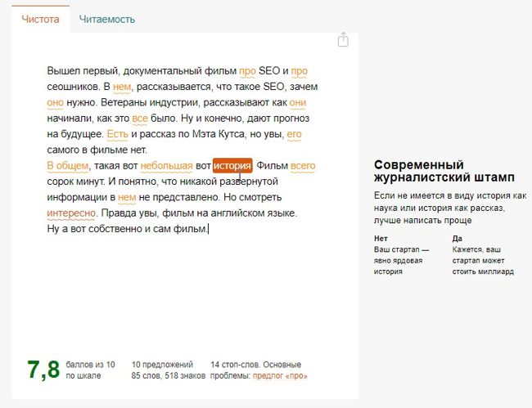Click the underlined word «небольшая»
The image size is (532, 408).
[x=166, y=166]
